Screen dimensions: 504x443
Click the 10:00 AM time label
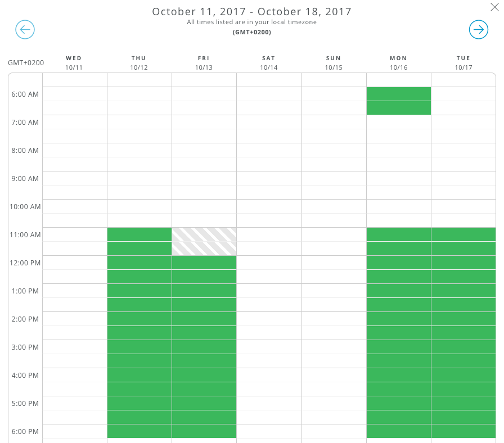click(25, 206)
